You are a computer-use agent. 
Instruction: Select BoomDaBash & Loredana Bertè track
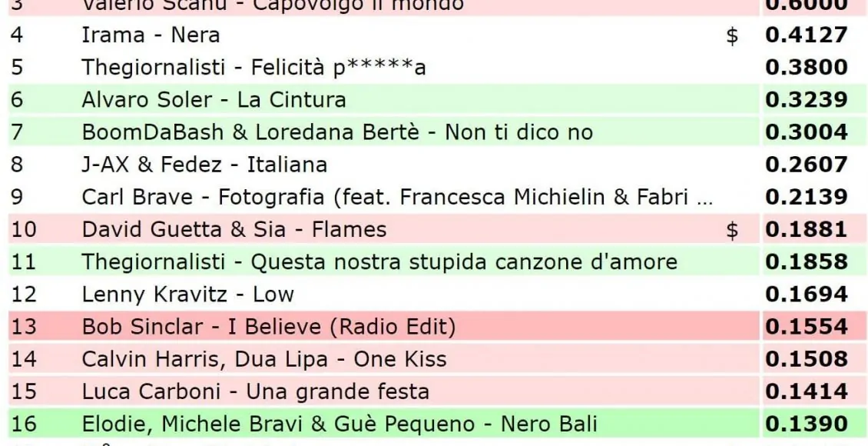337,132
